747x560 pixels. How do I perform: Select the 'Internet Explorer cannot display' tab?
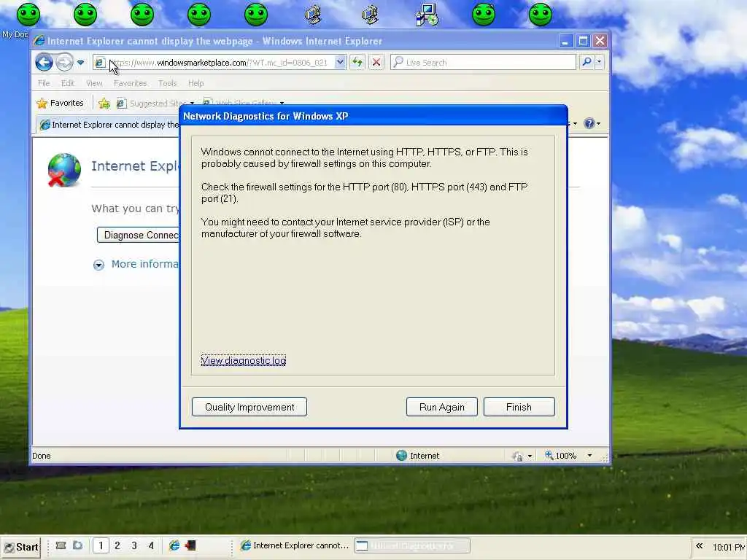point(109,125)
